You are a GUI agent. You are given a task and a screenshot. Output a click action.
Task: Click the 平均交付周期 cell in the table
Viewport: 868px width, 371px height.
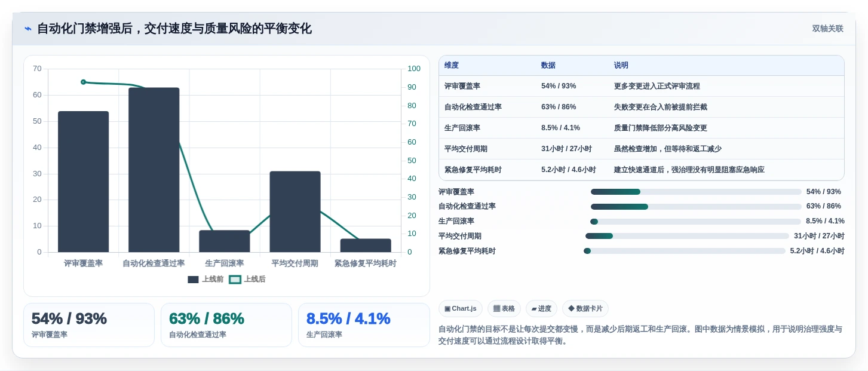click(x=487, y=149)
